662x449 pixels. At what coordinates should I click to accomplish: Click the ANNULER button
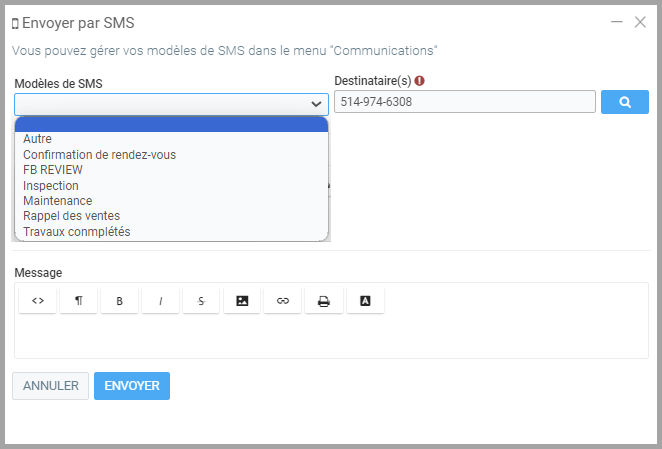pyautogui.click(x=51, y=386)
